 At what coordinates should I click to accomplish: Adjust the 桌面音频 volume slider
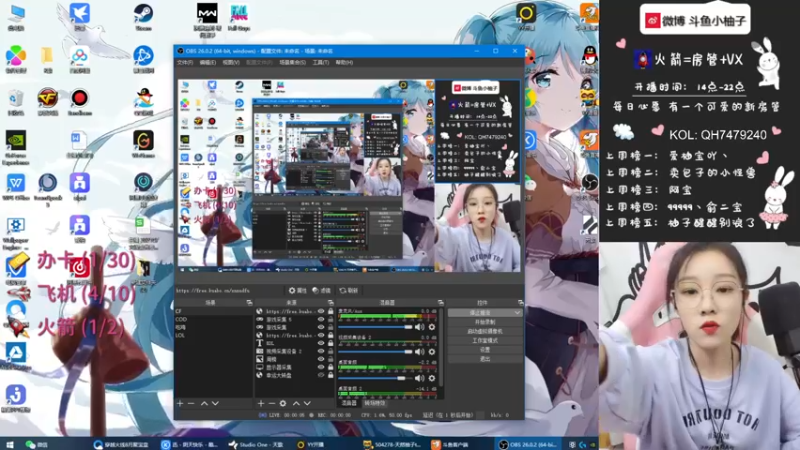(x=375, y=378)
